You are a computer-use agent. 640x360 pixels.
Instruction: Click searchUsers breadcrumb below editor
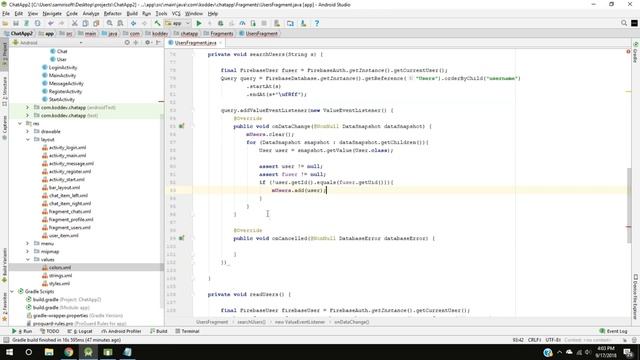[x=251, y=322]
